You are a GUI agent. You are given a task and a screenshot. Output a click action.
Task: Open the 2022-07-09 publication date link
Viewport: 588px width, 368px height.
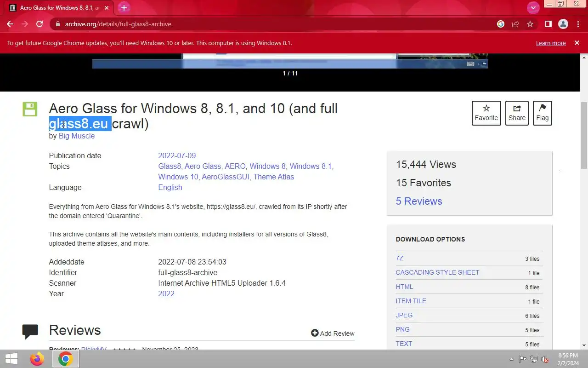click(177, 155)
